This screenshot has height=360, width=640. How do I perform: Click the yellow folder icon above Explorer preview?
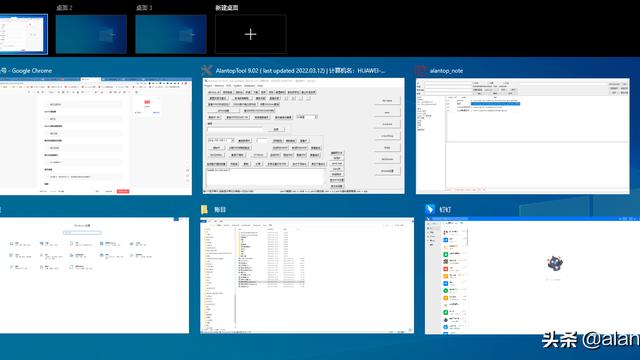click(x=204, y=209)
